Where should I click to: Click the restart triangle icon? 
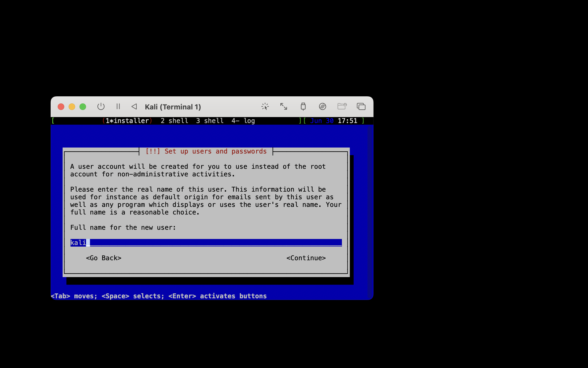pos(134,106)
